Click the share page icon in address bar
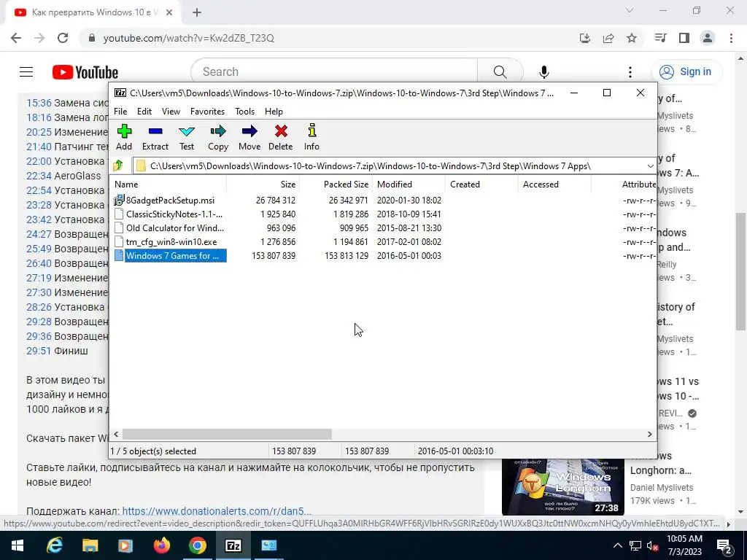This screenshot has width=747, height=560. tap(608, 38)
